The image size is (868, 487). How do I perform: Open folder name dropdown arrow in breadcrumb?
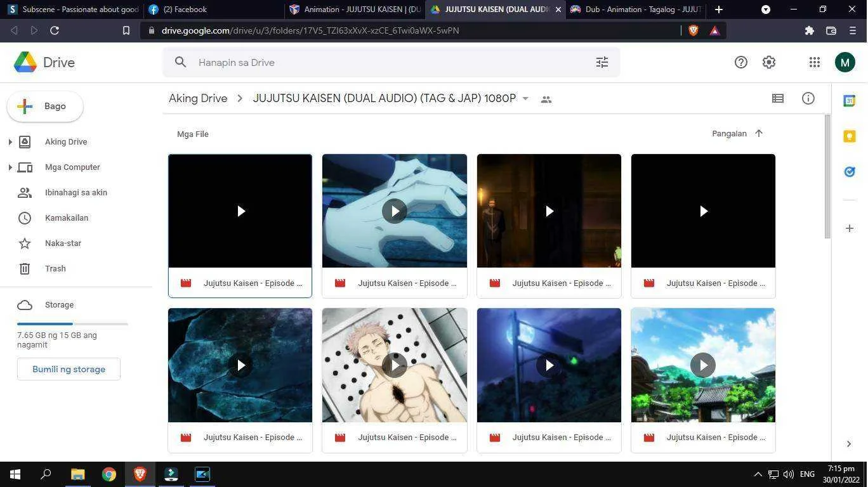click(525, 99)
